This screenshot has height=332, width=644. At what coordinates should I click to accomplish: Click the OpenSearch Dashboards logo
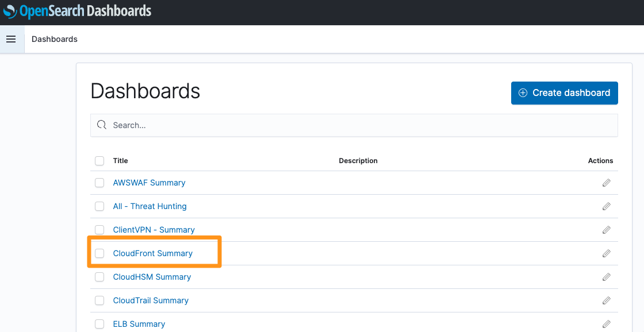click(x=77, y=11)
